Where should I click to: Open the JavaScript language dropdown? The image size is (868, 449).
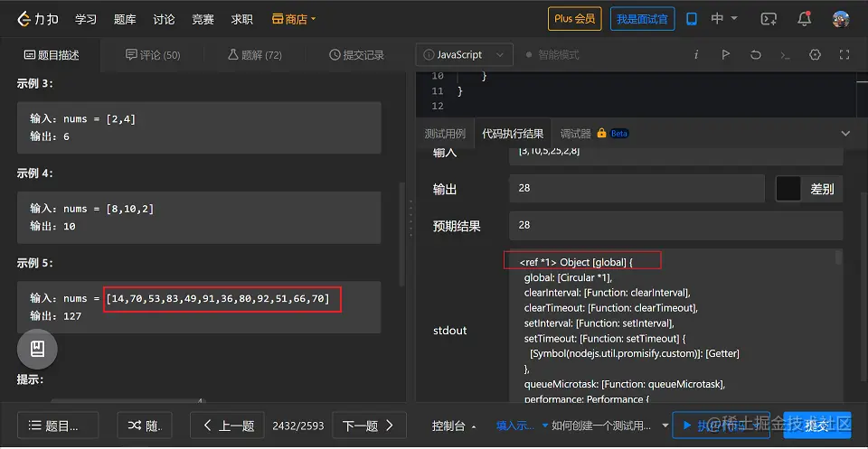point(465,55)
